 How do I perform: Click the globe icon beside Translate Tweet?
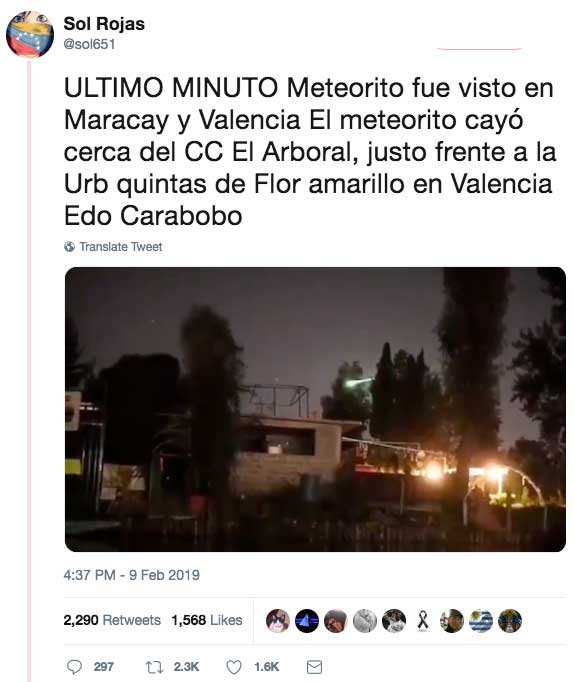click(69, 247)
